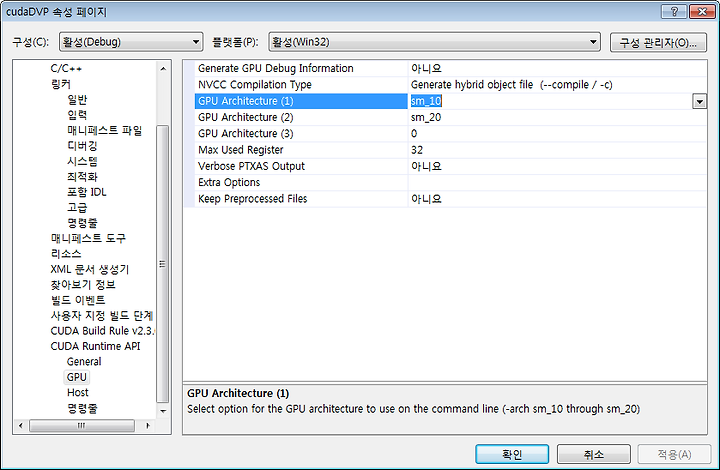Select Extra Options property
The height and width of the screenshot is (470, 720).
click(301, 183)
